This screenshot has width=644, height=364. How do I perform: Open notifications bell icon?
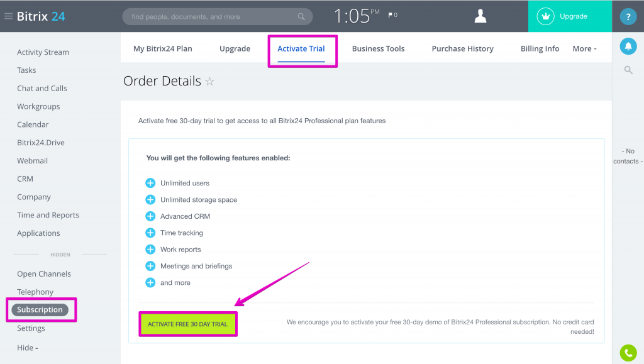[628, 46]
